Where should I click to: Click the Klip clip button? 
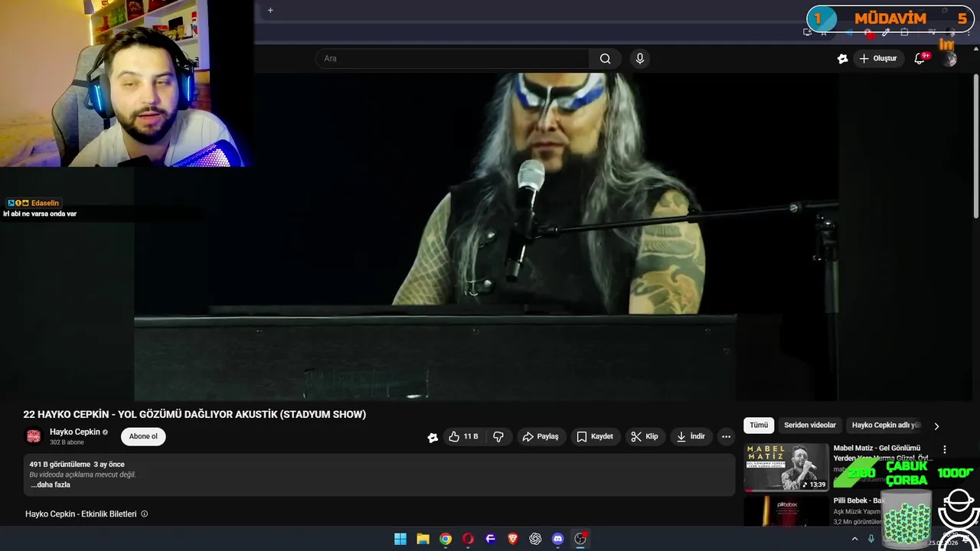point(644,436)
